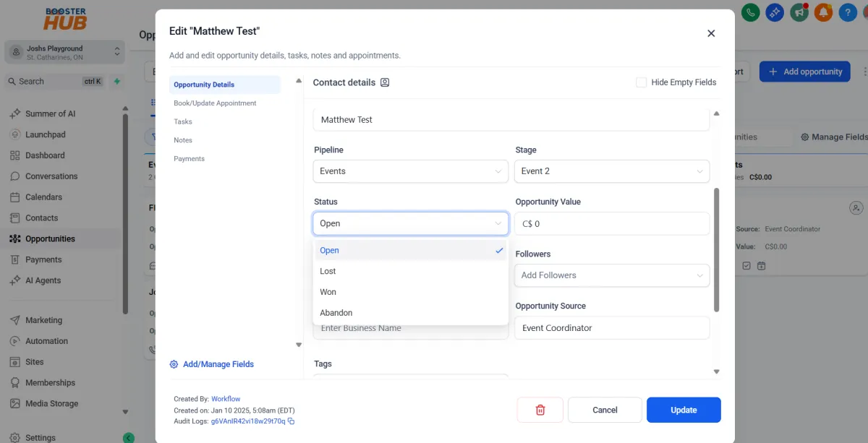
Task: Open the Workflow link under Created By
Action: point(225,398)
